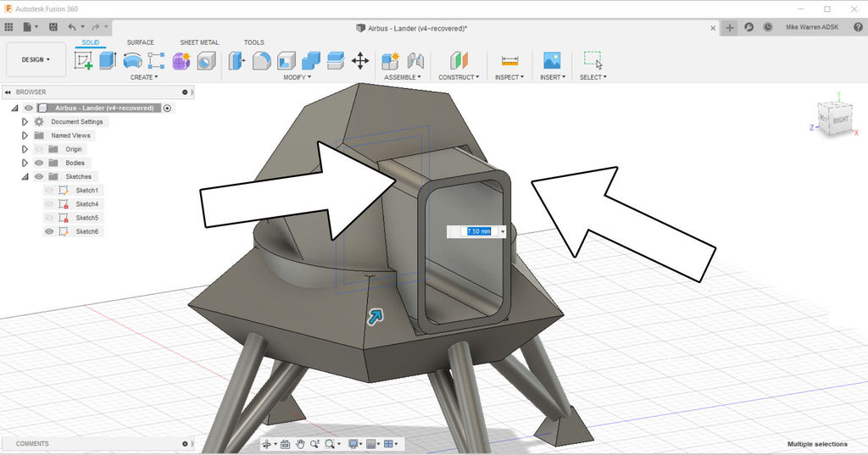Expand the Document Settings node

pyautogui.click(x=25, y=122)
